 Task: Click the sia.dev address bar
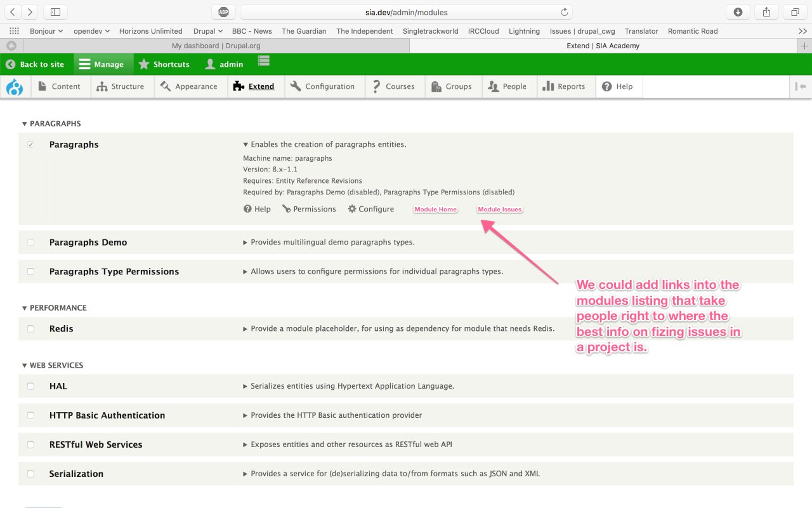click(406, 12)
